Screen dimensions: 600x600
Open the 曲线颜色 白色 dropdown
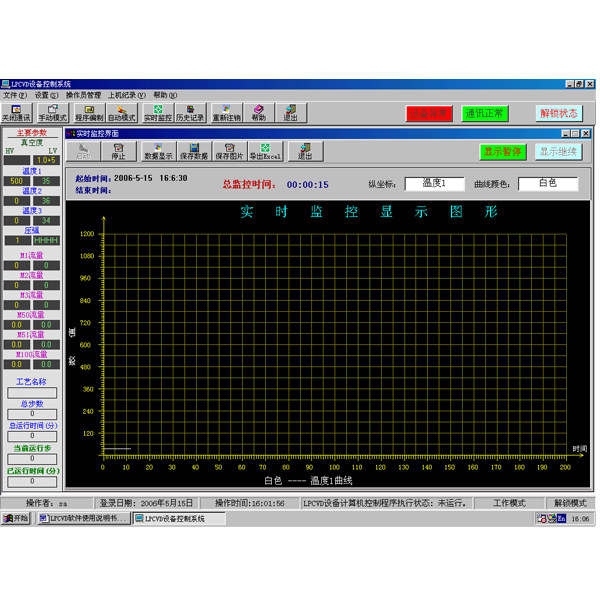[x=548, y=184]
